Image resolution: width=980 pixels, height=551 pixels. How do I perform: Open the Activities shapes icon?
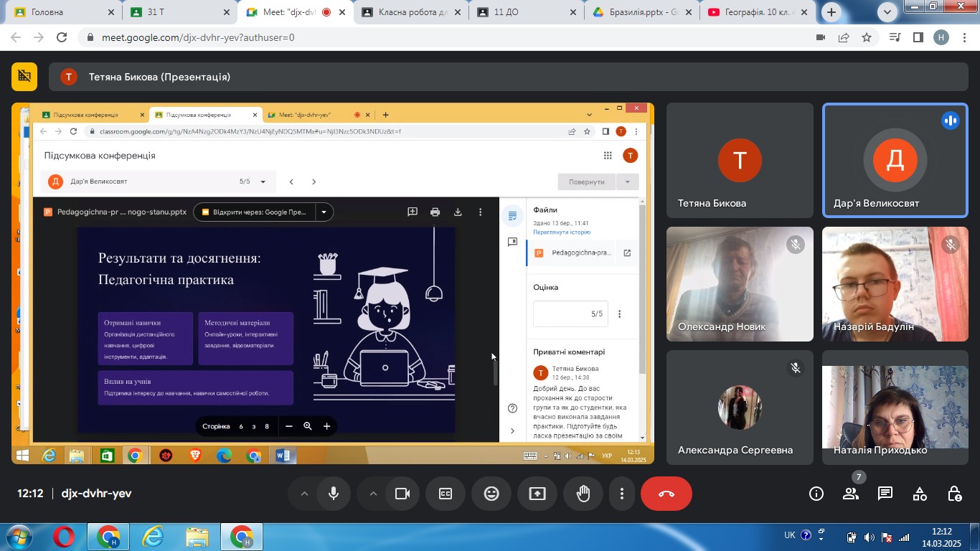920,494
